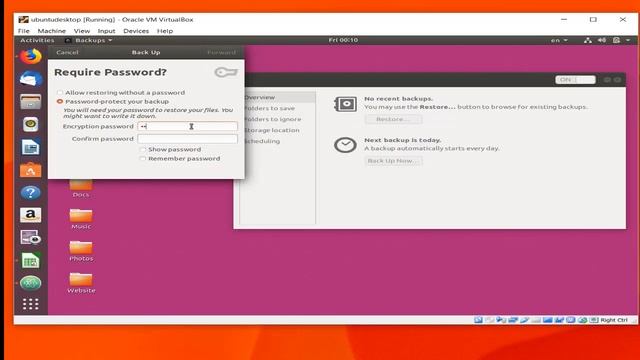Open the Files manager dock icon
Image resolution: width=640 pixels, height=360 pixels.
(x=31, y=101)
